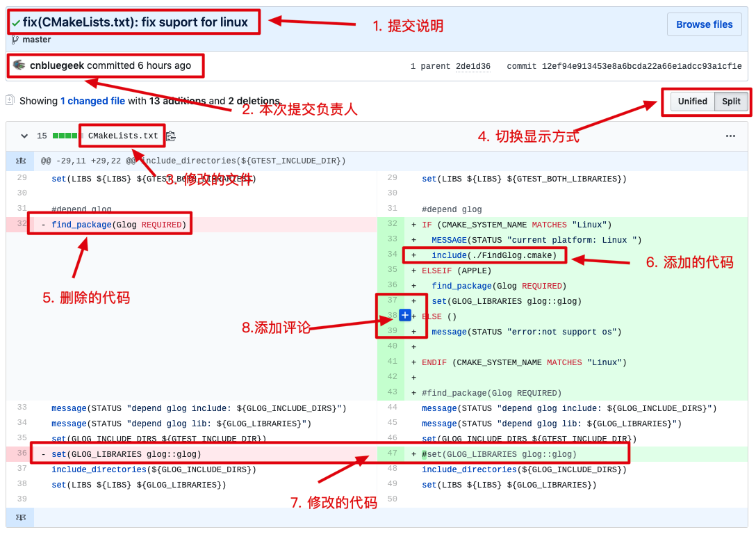This screenshot has width=756, height=539.
Task: Keep Split diff view selected
Action: [731, 101]
